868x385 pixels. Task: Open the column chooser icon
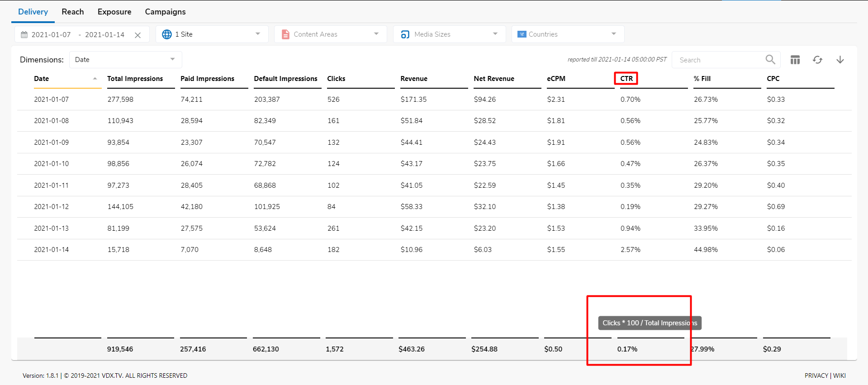click(x=795, y=60)
